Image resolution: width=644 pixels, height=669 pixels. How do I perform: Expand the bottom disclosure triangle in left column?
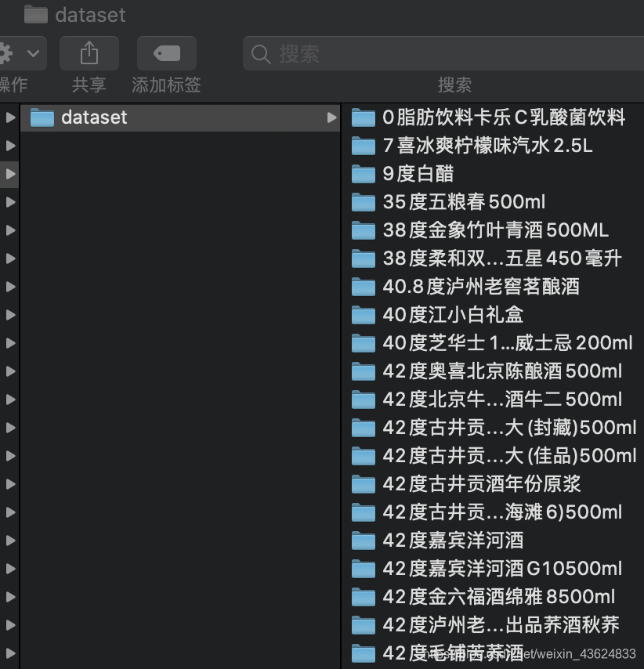click(x=9, y=653)
